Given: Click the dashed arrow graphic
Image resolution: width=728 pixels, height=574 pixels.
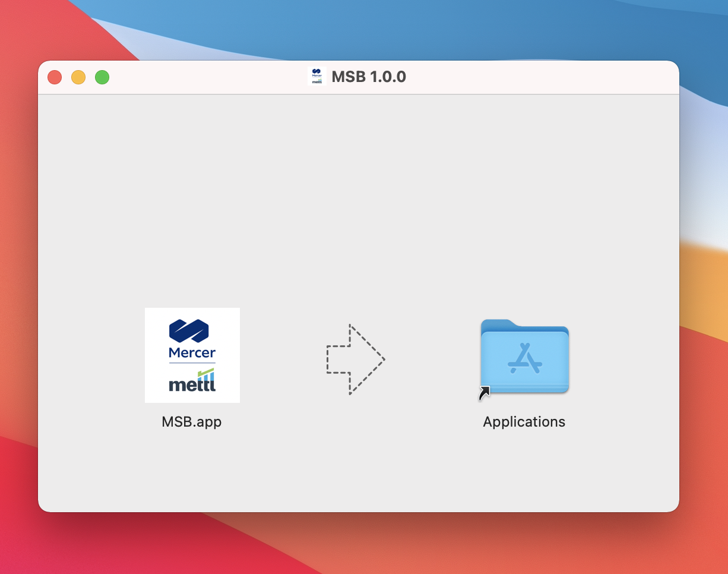Looking at the screenshot, I should click(355, 359).
